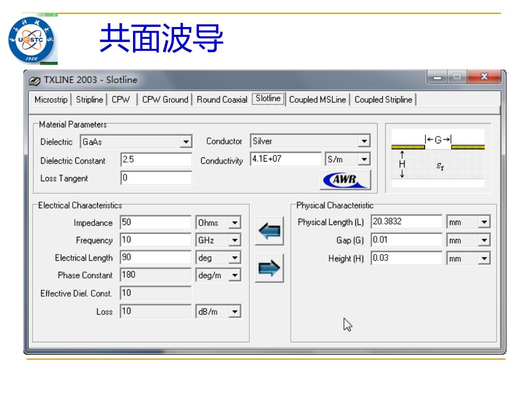Click the Gap (G) value field
The image size is (532, 399).
(406, 240)
